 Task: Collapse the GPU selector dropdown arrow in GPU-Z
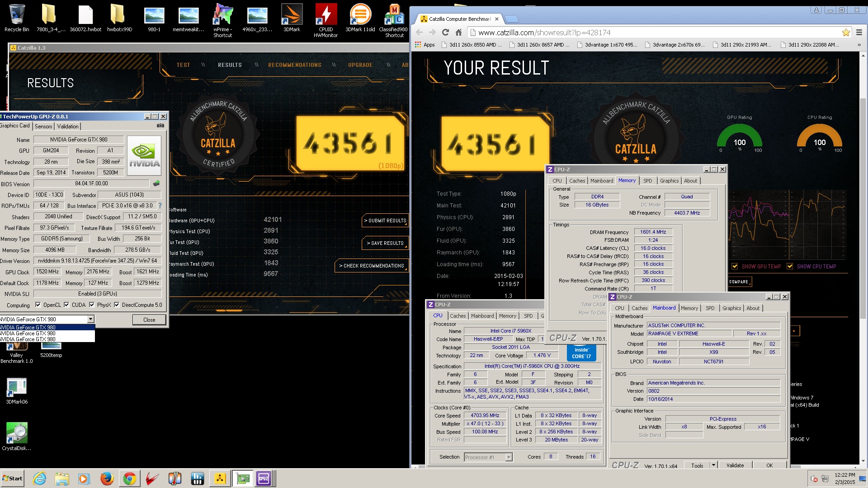point(90,319)
